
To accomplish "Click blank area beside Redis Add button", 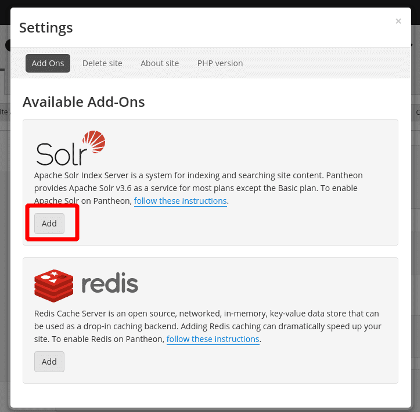I will click(x=230, y=362).
